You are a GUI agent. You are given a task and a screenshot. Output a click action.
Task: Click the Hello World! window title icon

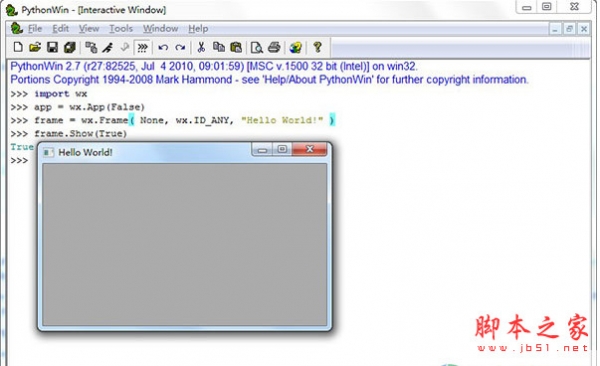(48, 152)
